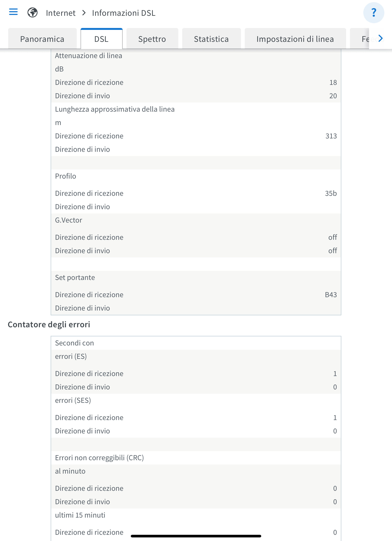Click the Informazioni DSL breadcrumb title

[124, 13]
